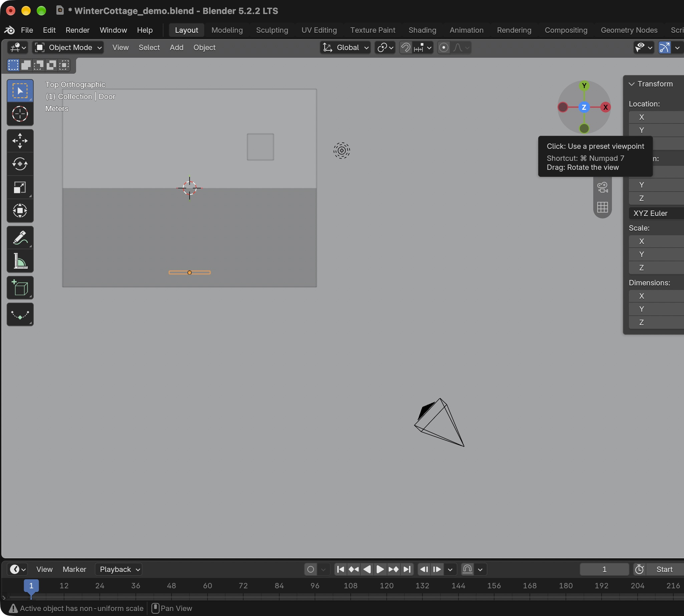Open XYZ Euler rotation mode dropdown
This screenshot has height=616, width=684.
click(656, 214)
